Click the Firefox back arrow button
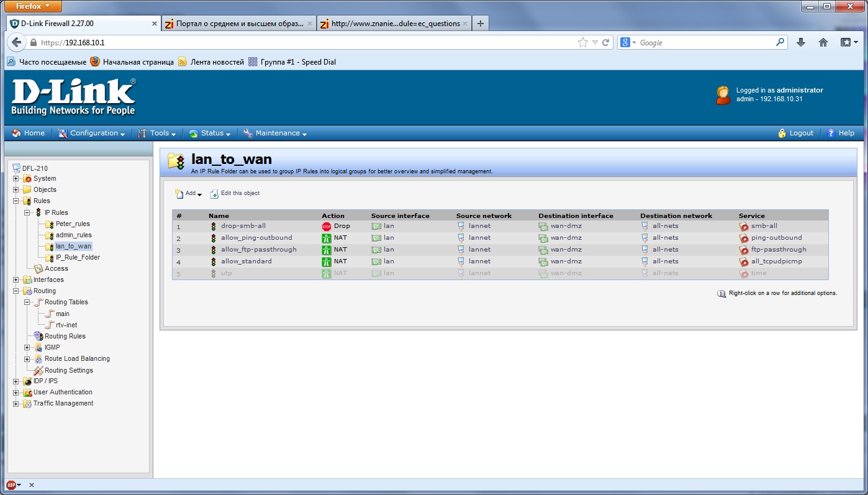This screenshot has height=495, width=868. 16,42
